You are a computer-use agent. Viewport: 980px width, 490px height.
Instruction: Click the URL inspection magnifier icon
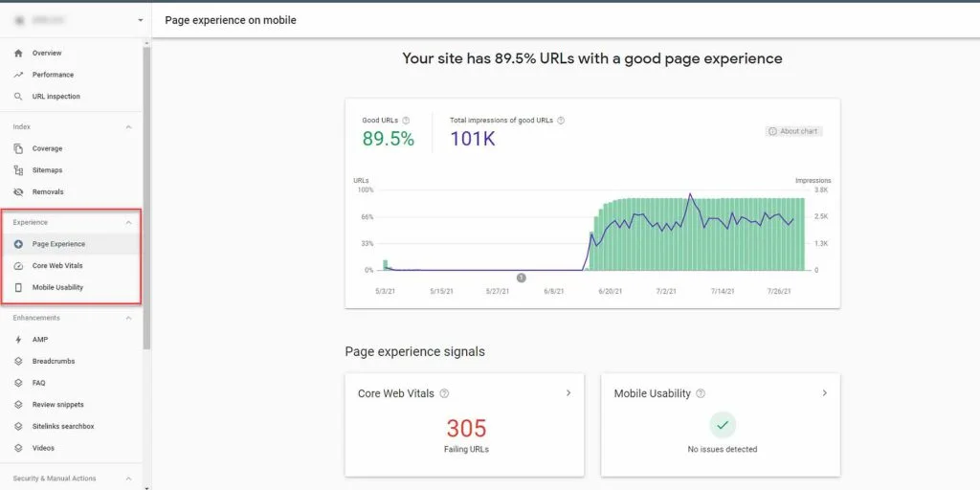(18, 97)
